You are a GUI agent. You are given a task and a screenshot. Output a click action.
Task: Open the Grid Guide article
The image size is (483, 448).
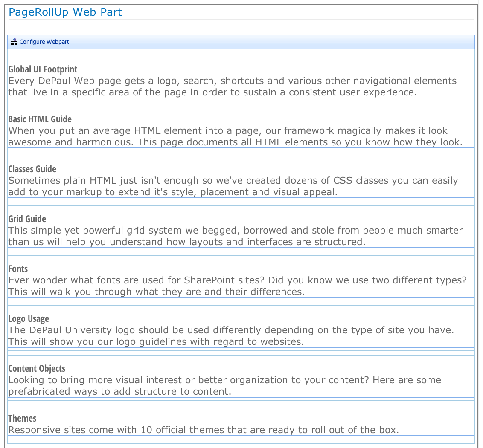pos(27,219)
